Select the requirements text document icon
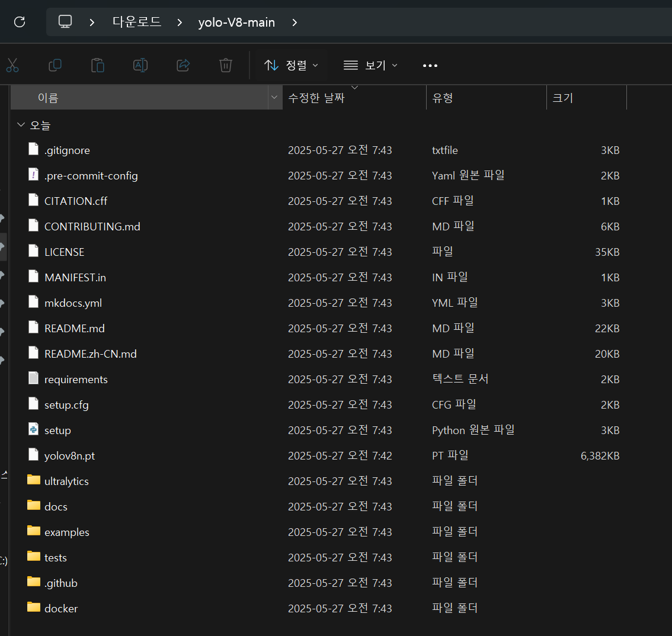The width and height of the screenshot is (672, 636). pos(33,378)
